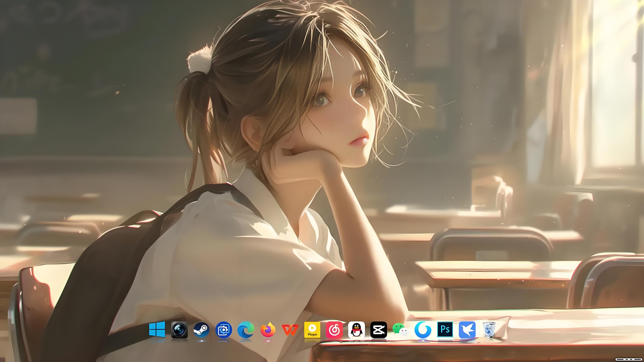644x362 pixels.
Task: Open the Xunlei blue bird icon
Action: (467, 330)
